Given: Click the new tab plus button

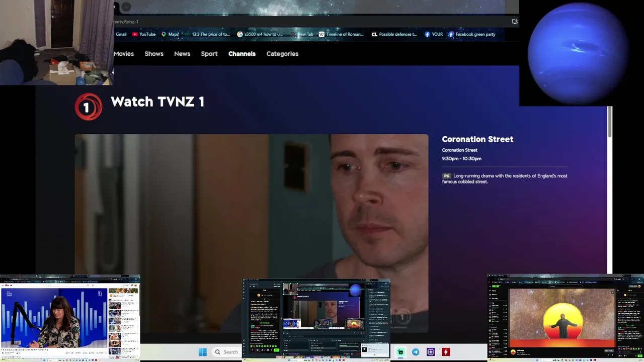Looking at the screenshot, I should [x=126, y=7].
